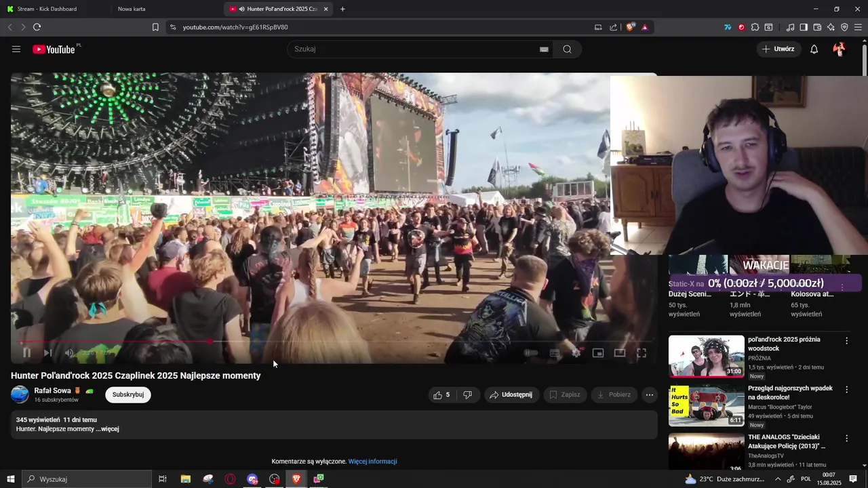The height and width of the screenshot is (488, 868).
Task: Open Przegląd najgorszych wpadek na deskorolce video
Action: pos(791,393)
